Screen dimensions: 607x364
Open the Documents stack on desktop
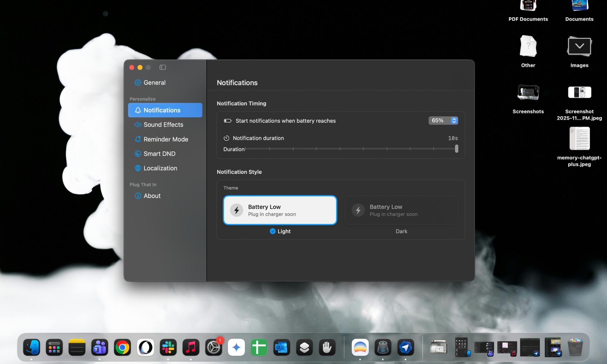(x=579, y=11)
